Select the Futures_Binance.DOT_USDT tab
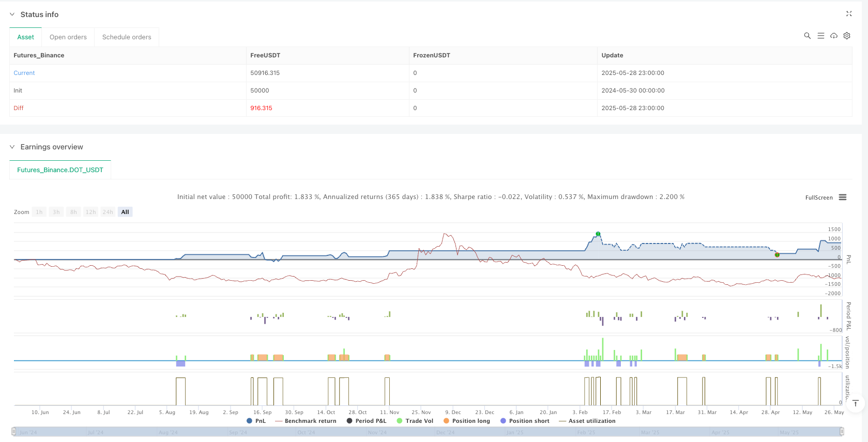This screenshot has width=868, height=442. click(60, 170)
